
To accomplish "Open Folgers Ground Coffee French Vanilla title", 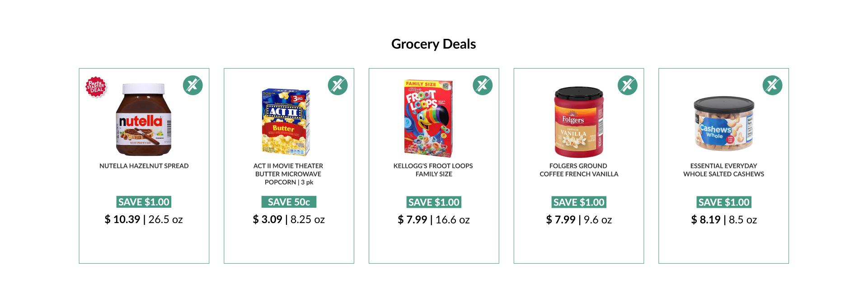I will tap(579, 170).
